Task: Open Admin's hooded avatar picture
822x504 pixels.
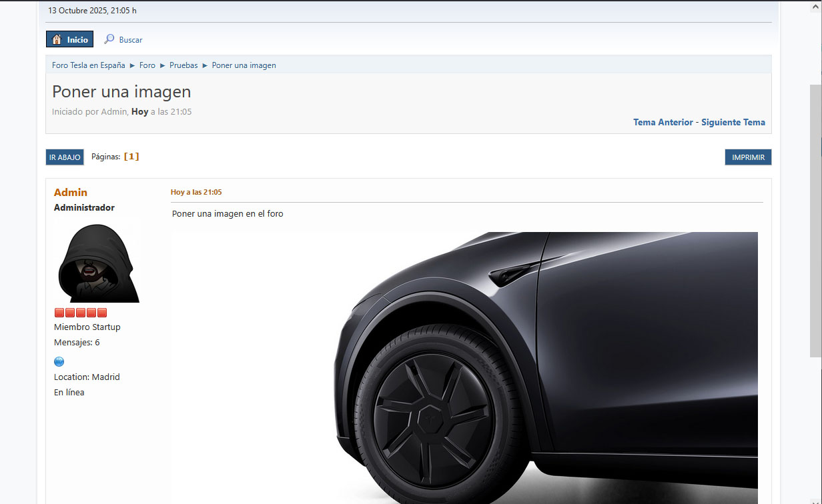Action: coord(98,263)
